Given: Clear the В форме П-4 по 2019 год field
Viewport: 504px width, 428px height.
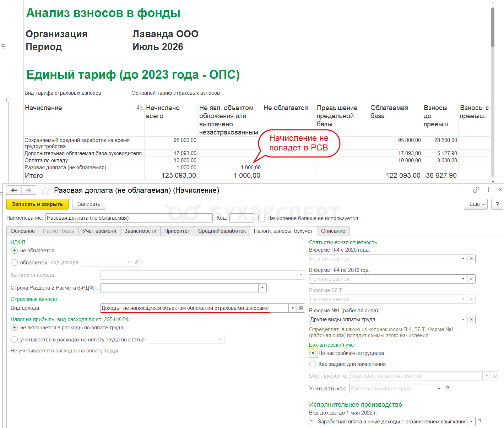Looking at the screenshot, I should click(471, 279).
